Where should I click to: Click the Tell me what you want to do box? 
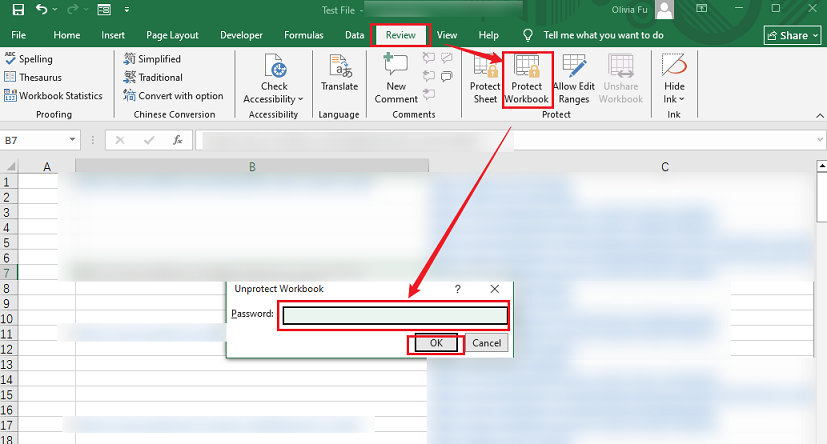click(603, 35)
